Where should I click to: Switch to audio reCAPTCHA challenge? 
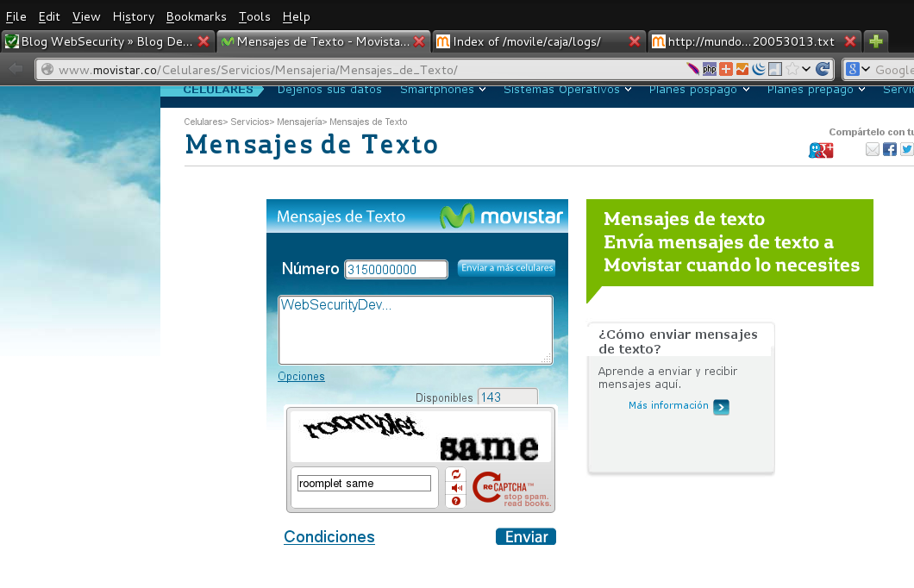[x=456, y=488]
